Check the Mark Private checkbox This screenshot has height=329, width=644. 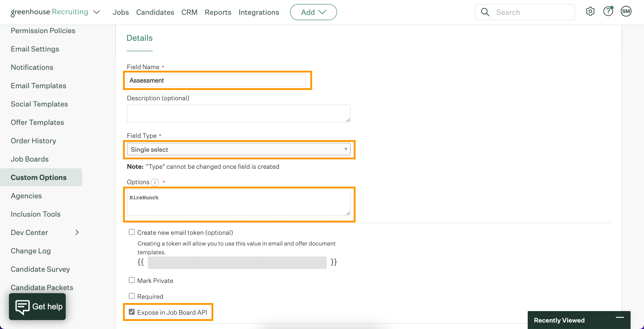tap(131, 280)
